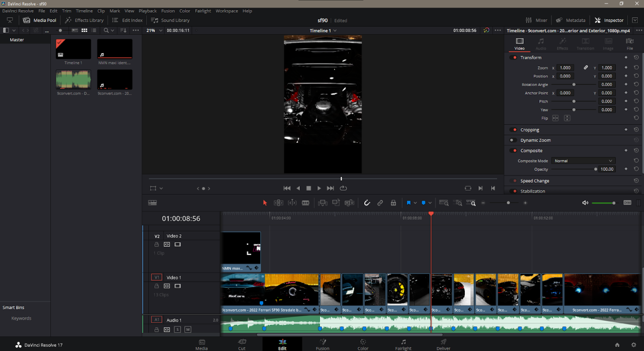
Task: Open the Effects Library panel
Action: tap(84, 20)
